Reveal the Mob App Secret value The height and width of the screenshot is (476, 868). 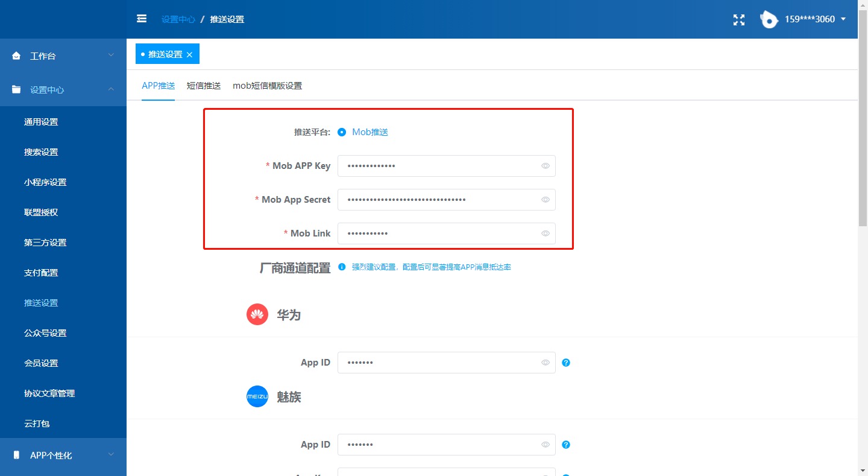coord(546,200)
